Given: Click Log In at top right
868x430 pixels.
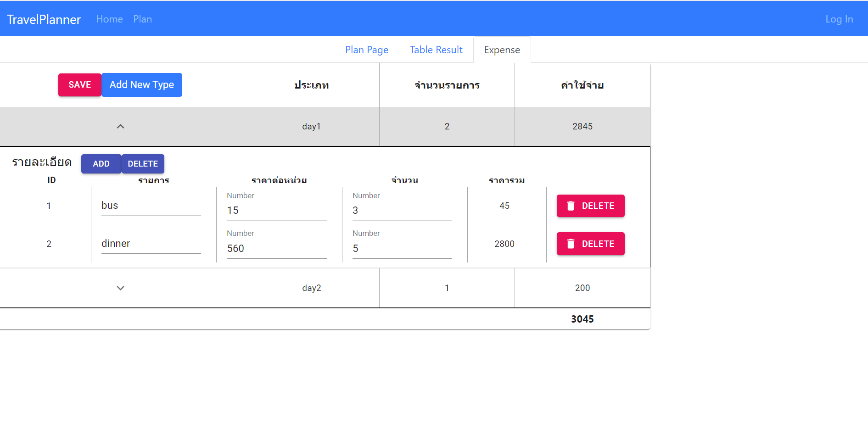Looking at the screenshot, I should coord(839,19).
